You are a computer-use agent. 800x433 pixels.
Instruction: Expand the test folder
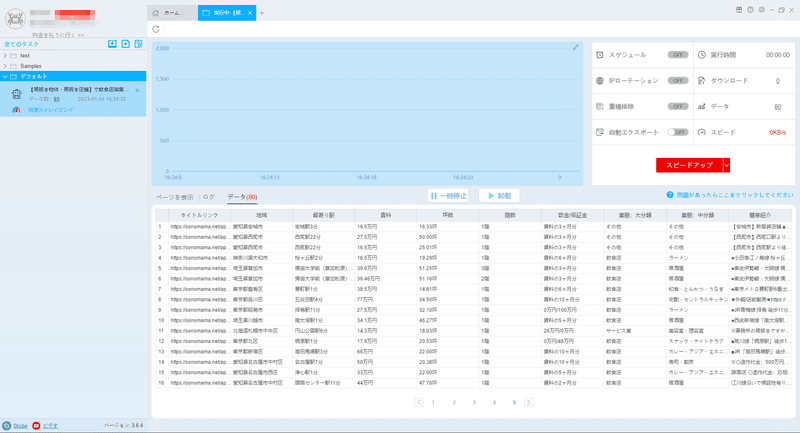click(x=5, y=56)
